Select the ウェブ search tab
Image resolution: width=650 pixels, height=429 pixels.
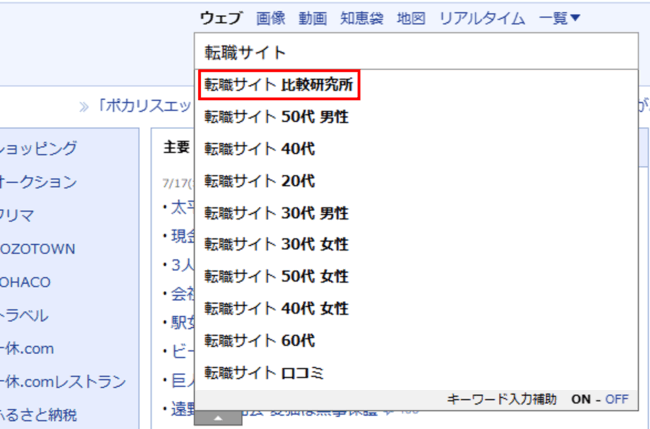point(221,18)
